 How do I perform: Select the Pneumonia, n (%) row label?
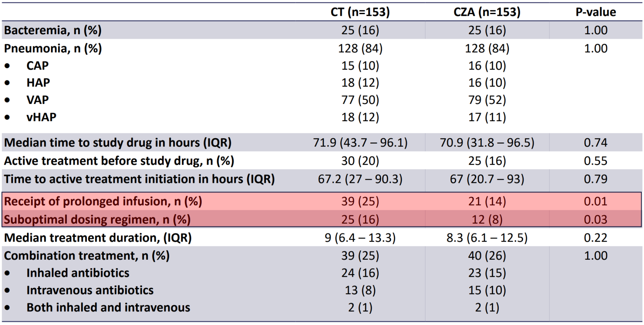(53, 48)
